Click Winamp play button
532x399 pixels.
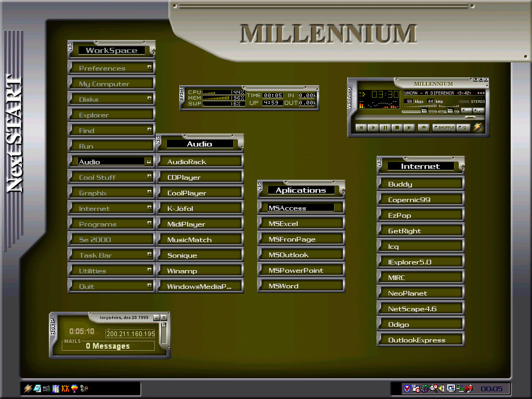[373, 128]
